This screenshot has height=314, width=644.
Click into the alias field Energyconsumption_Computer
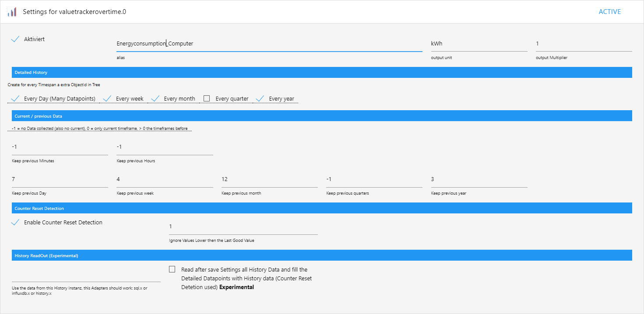coord(269,44)
